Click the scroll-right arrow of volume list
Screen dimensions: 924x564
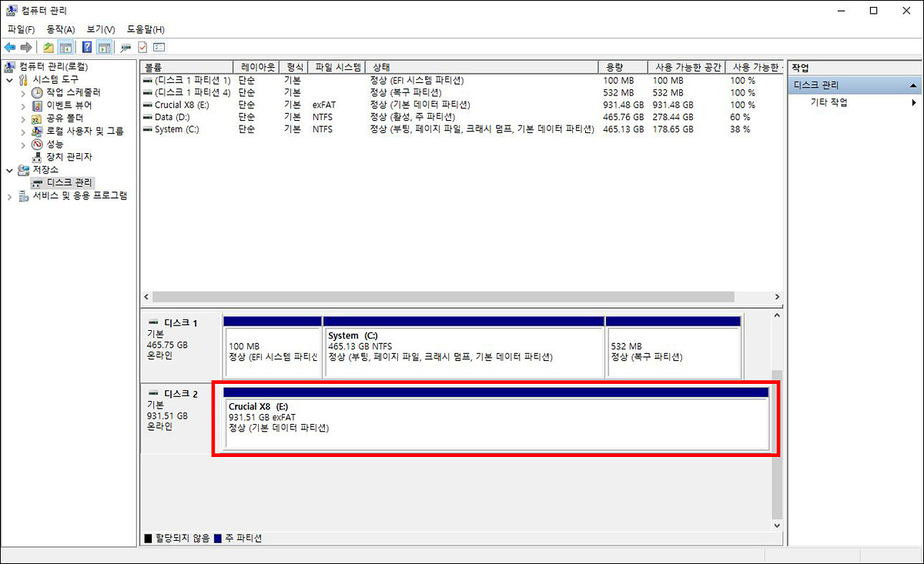pos(777,297)
